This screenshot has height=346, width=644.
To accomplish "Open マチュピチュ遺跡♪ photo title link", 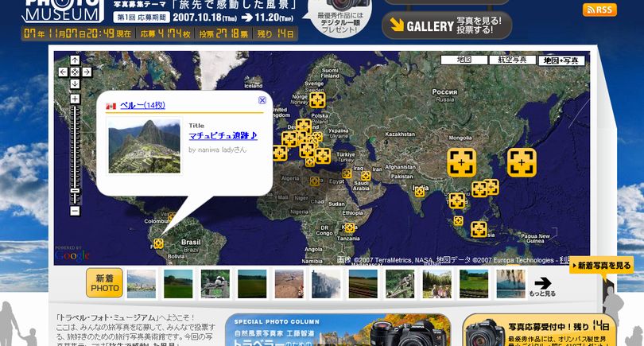I will pyautogui.click(x=223, y=135).
